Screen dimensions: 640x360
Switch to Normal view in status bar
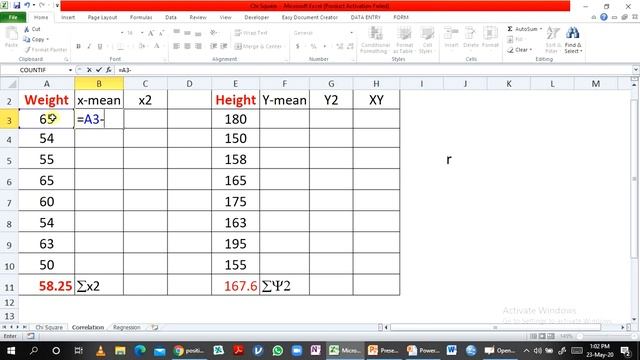[533, 336]
